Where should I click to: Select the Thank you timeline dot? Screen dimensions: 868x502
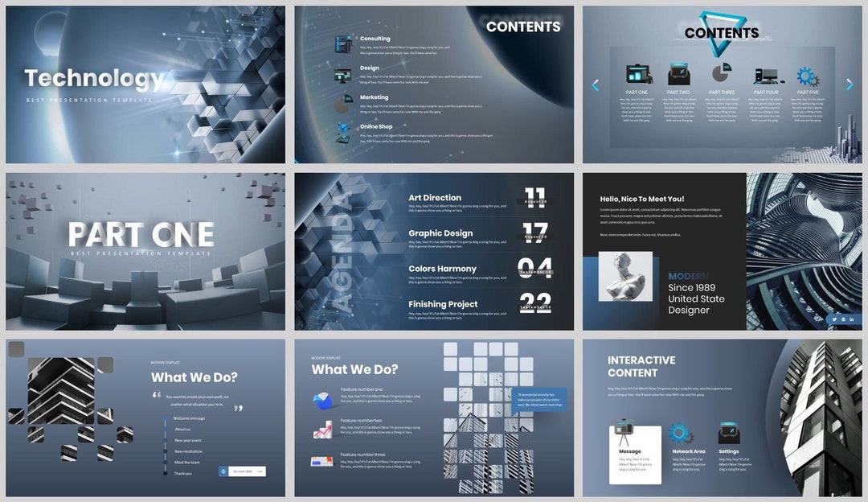[165, 473]
